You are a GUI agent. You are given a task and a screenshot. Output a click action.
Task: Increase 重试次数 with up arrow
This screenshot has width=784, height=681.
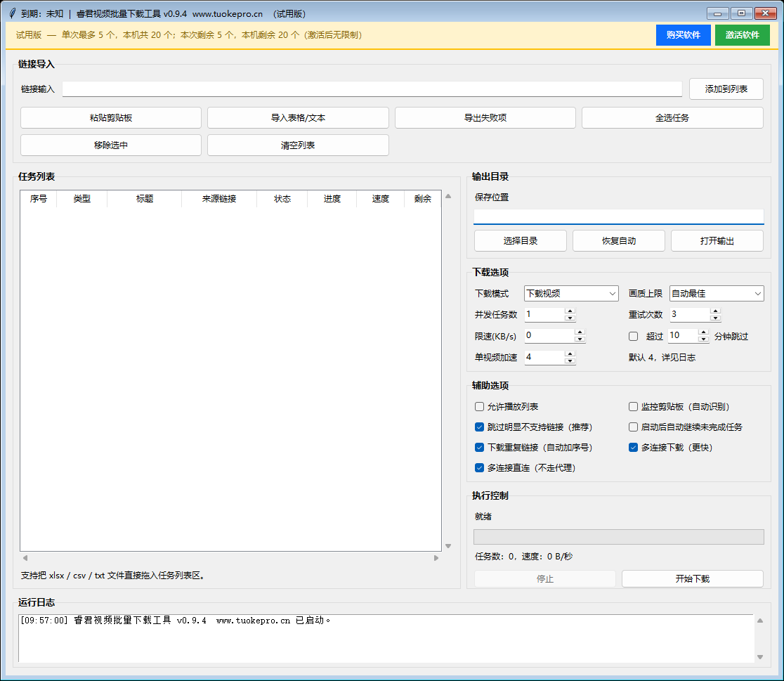(x=715, y=311)
